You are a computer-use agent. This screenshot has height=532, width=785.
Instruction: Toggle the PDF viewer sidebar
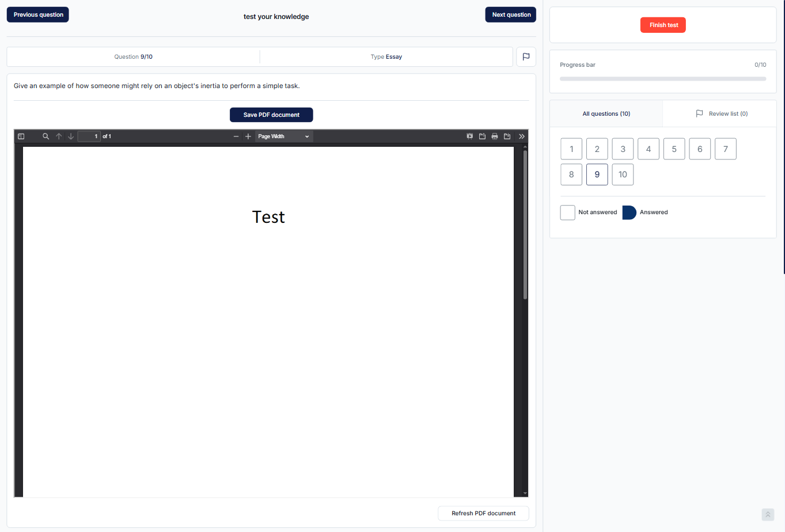click(x=21, y=136)
